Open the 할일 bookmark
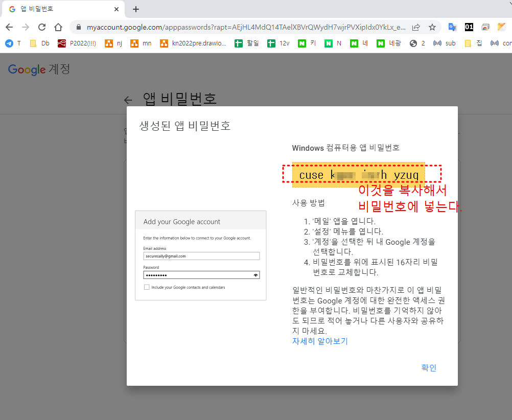 (247, 43)
